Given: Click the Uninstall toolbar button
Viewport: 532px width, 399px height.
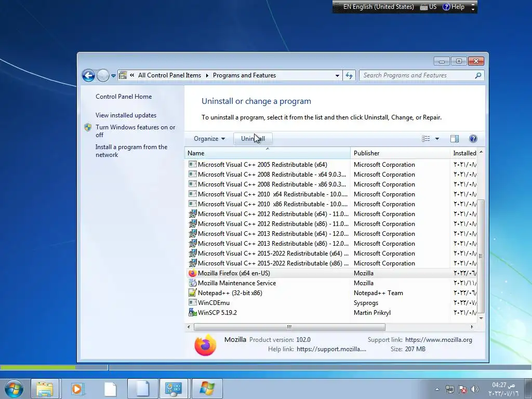Looking at the screenshot, I should [253, 138].
